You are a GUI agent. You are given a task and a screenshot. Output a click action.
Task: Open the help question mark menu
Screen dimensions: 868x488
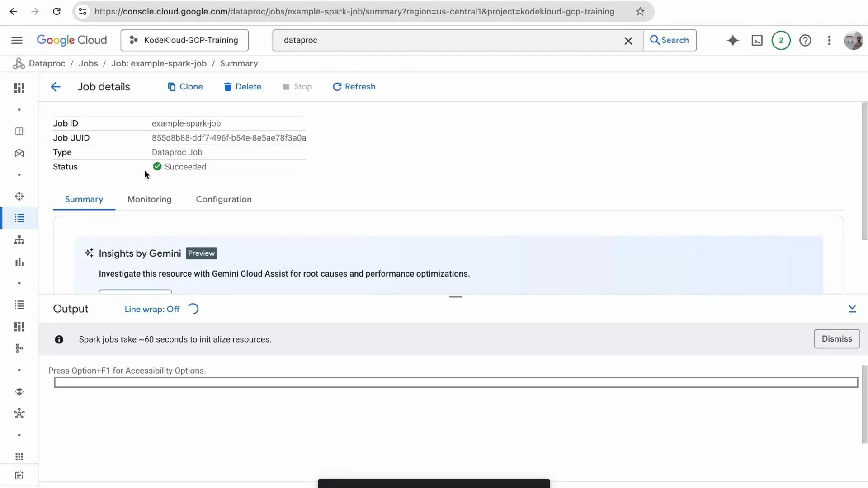(x=805, y=41)
